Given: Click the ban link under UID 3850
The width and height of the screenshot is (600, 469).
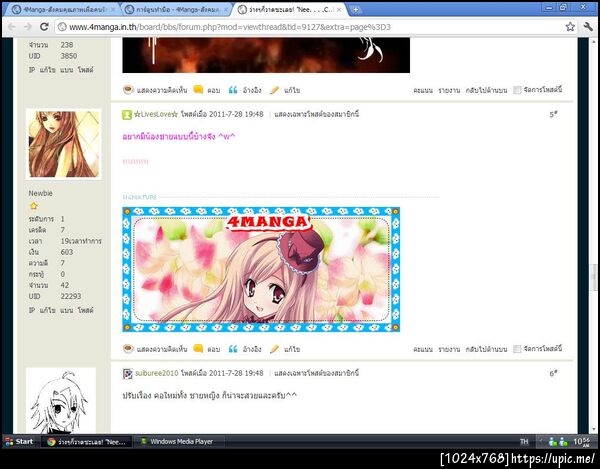Looking at the screenshot, I should pos(67,70).
